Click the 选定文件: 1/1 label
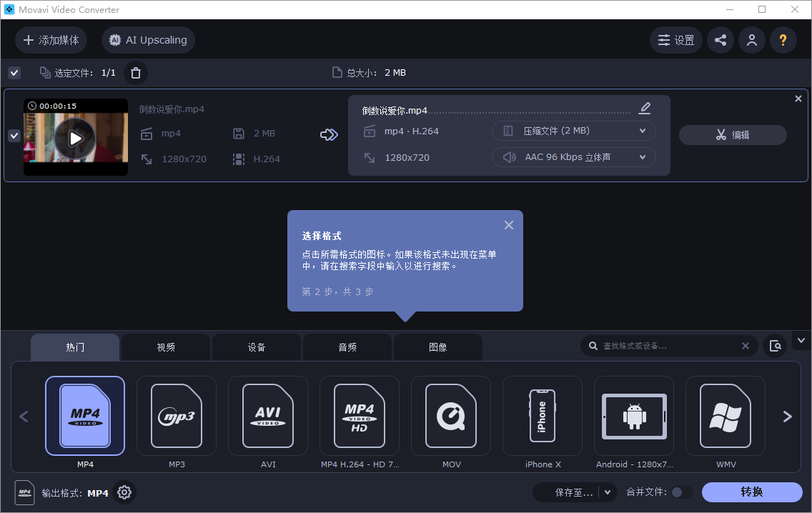The width and height of the screenshot is (812, 513). pyautogui.click(x=85, y=73)
